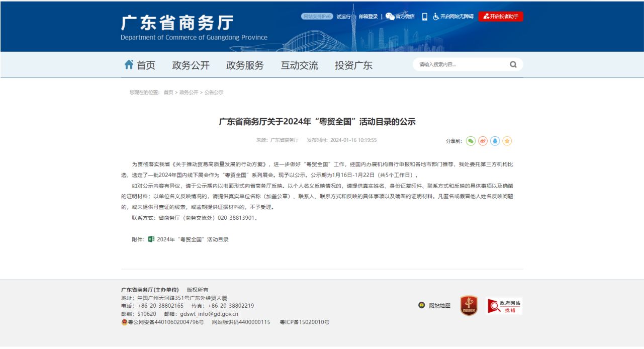Download the 2024年“粤贸全国”活动目录 attachment
This screenshot has height=349, width=644.
pos(193,239)
